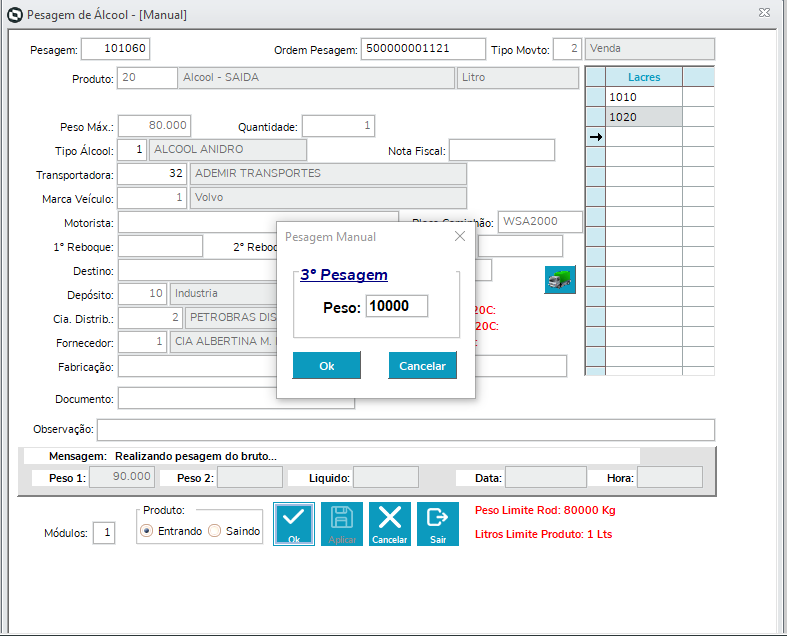Click the empty Lacres row beside the arrow
Screen dimensions: 787x636
pyautogui.click(x=644, y=137)
